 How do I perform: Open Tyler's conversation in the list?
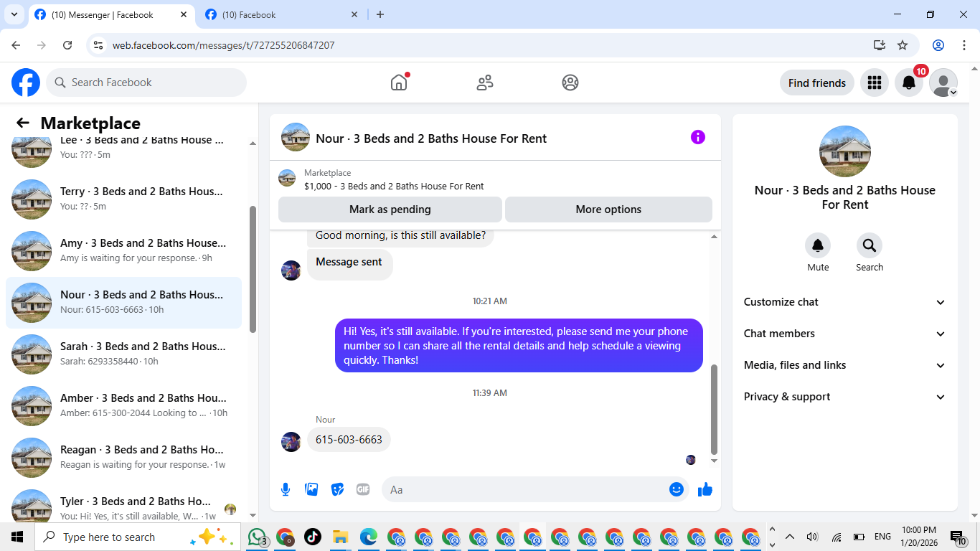[x=123, y=505]
